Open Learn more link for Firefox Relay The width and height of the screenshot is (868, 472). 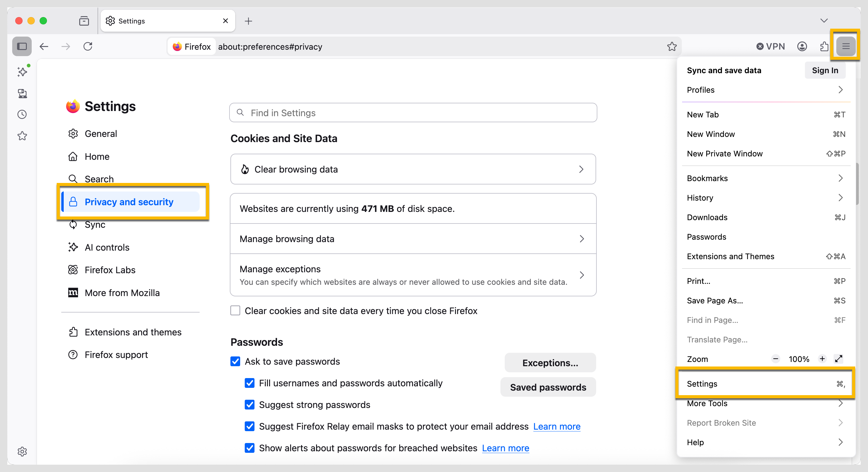pos(557,427)
